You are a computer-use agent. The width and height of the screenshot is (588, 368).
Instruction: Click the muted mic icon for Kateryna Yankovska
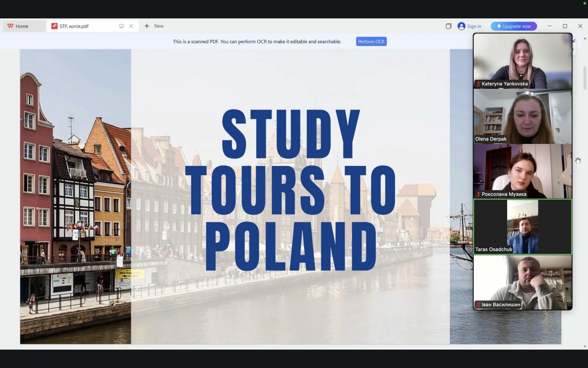tap(478, 84)
